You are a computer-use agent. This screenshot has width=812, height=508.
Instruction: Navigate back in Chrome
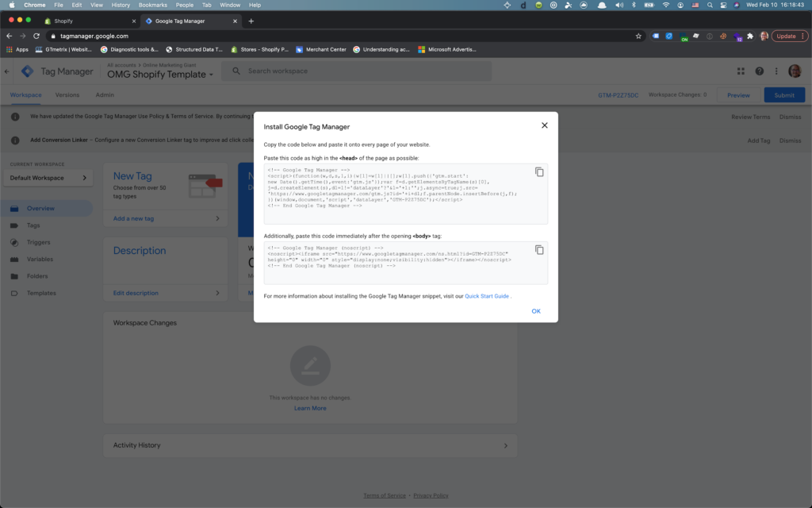click(9, 36)
